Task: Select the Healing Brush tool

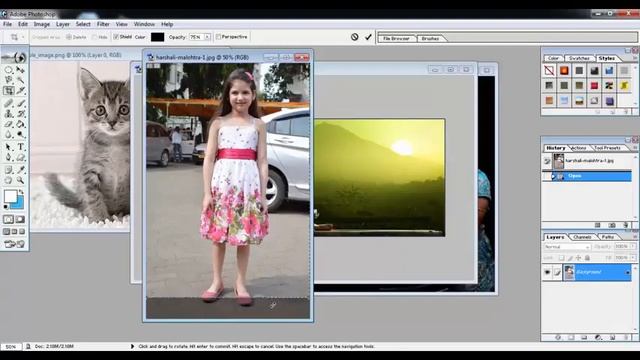Action: point(9,103)
